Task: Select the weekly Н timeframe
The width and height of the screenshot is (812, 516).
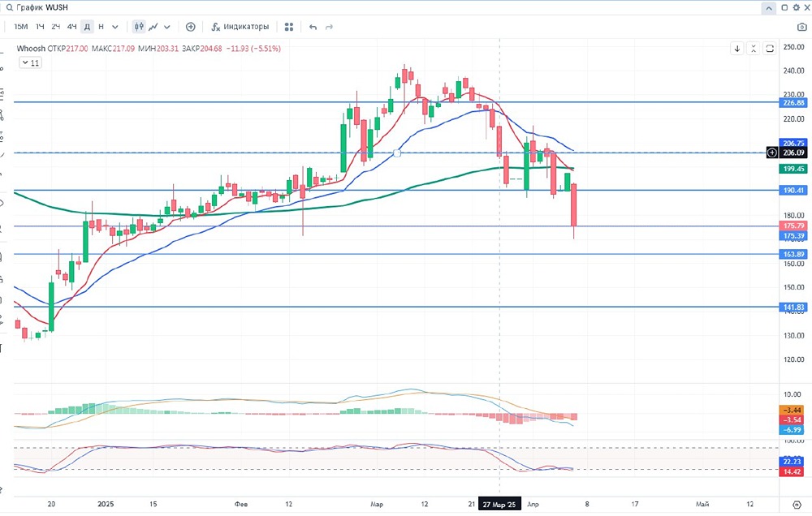Action: point(101,27)
